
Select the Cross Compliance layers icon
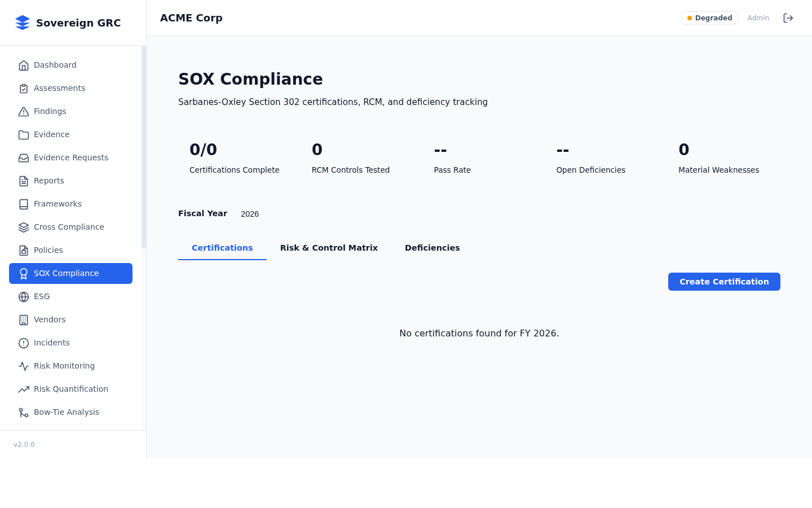[24, 227]
